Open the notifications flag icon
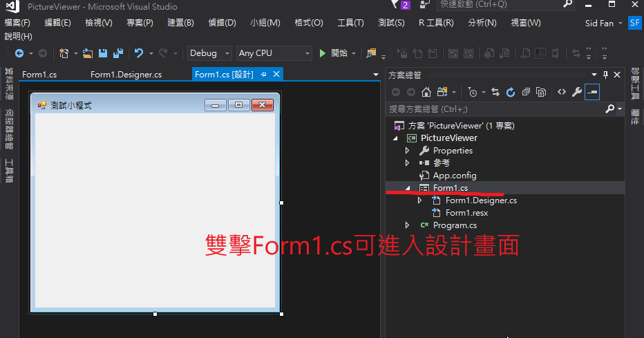644x338 pixels. tap(395, 4)
